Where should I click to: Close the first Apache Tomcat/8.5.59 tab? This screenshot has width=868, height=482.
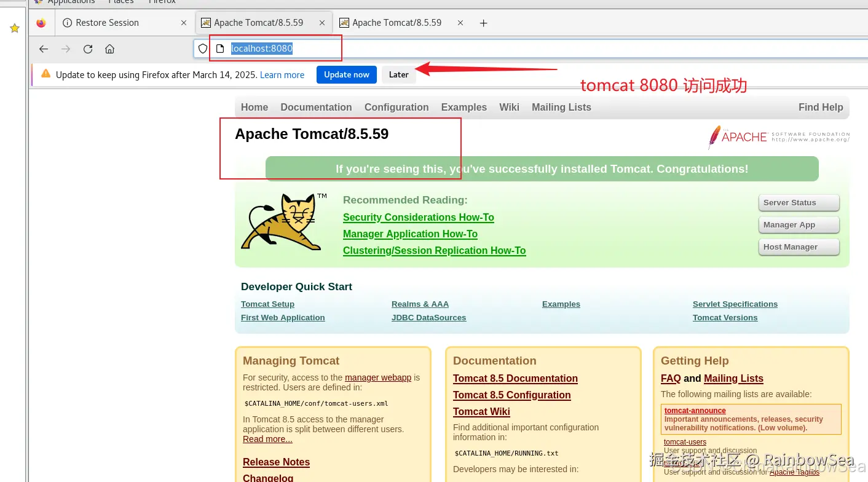(322, 23)
